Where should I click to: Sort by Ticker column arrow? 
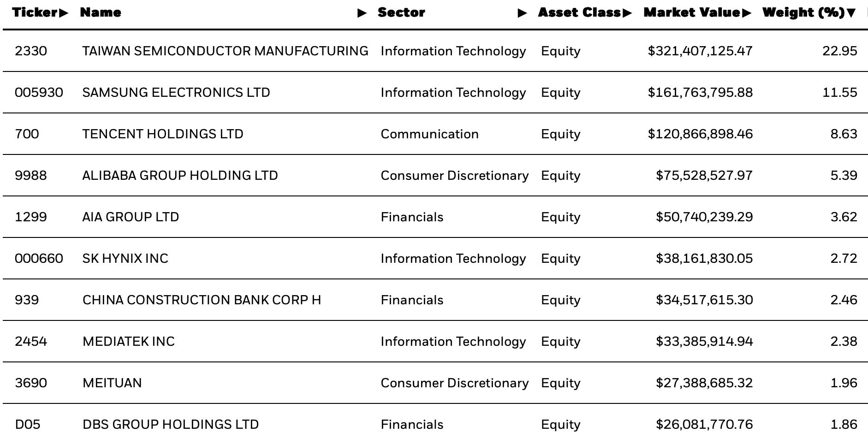pos(64,13)
